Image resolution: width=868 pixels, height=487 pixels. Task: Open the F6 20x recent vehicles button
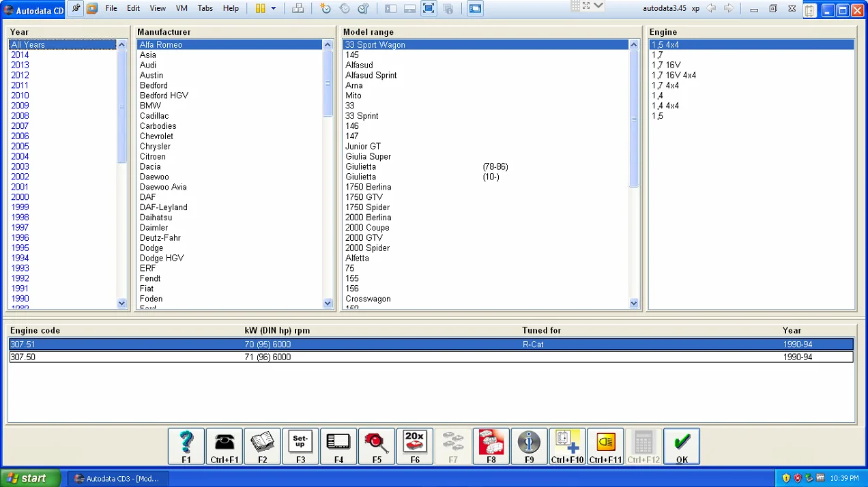tap(415, 447)
